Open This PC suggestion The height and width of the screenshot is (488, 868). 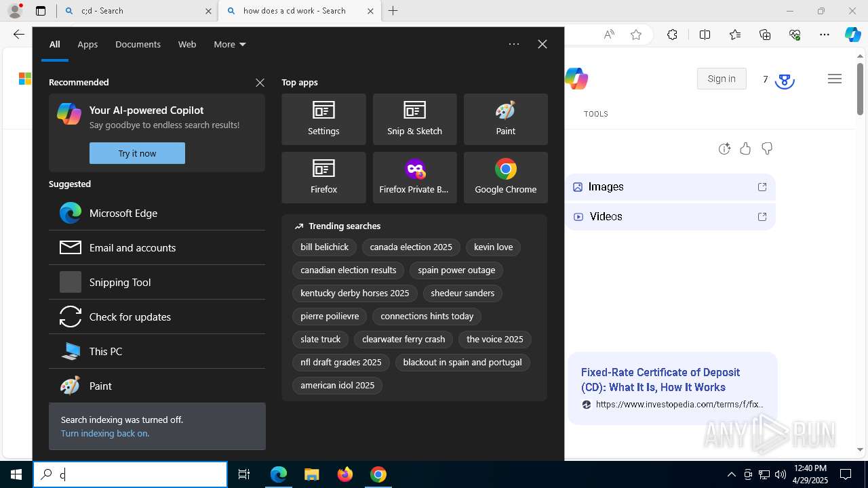coord(157,351)
